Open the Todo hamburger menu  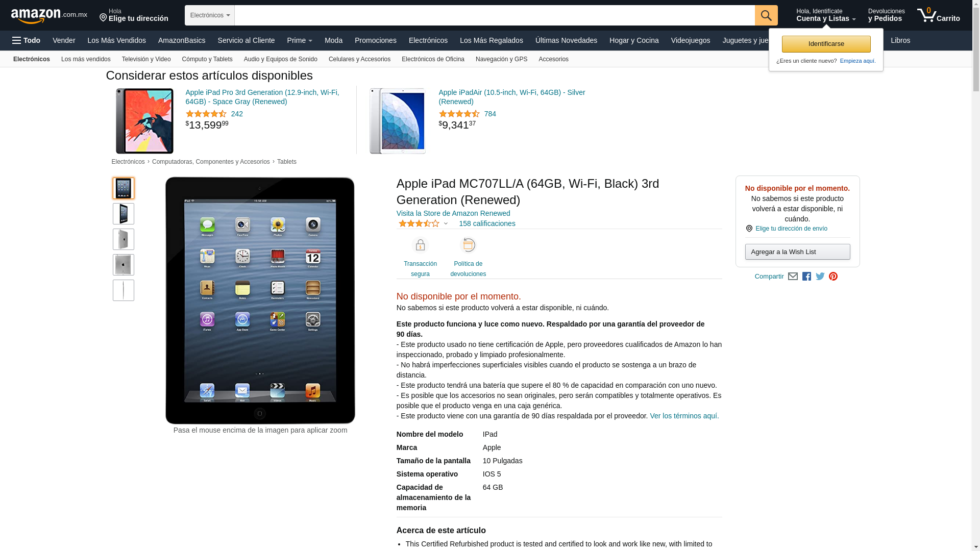tap(26, 40)
